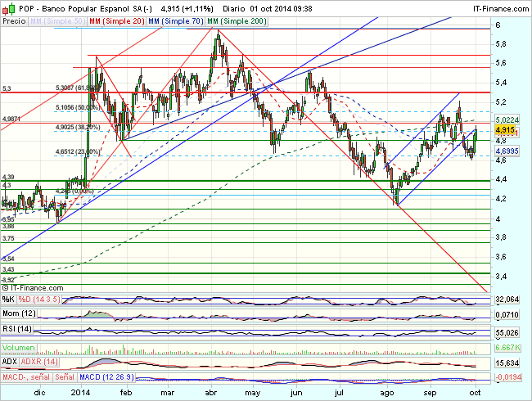
Task: Click the -0,0194 MACD value
Action: point(508,377)
